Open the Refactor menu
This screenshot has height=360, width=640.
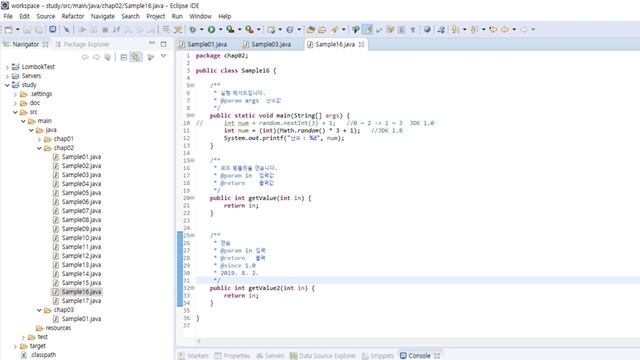[x=73, y=16]
